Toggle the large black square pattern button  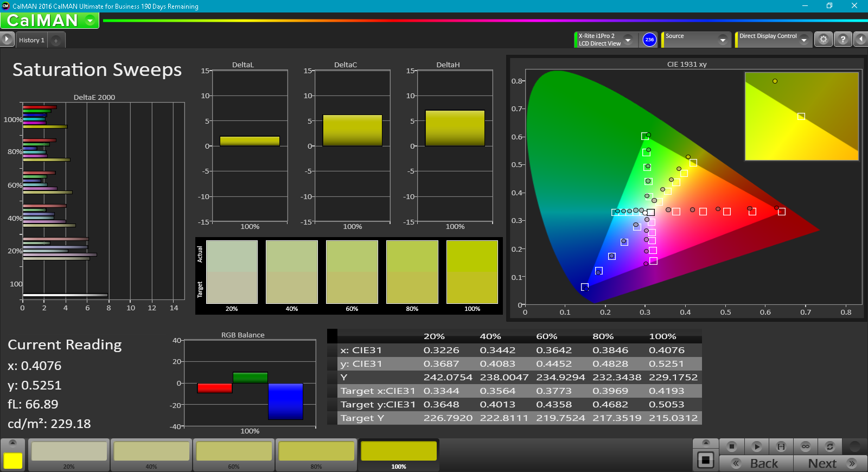pos(705,460)
